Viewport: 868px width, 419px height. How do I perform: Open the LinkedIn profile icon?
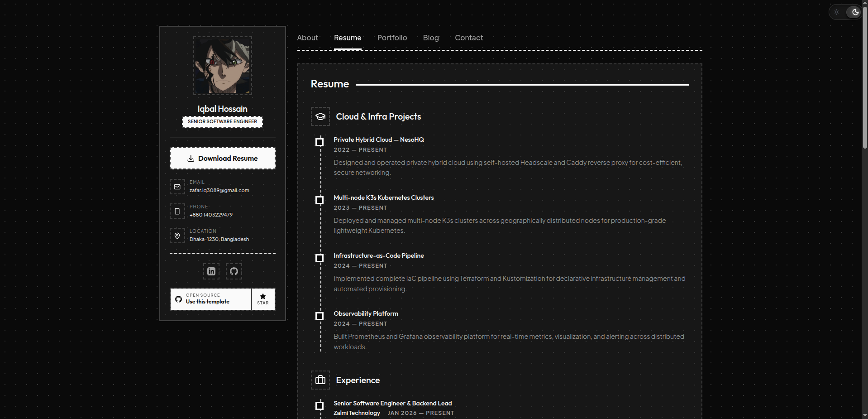tap(211, 271)
